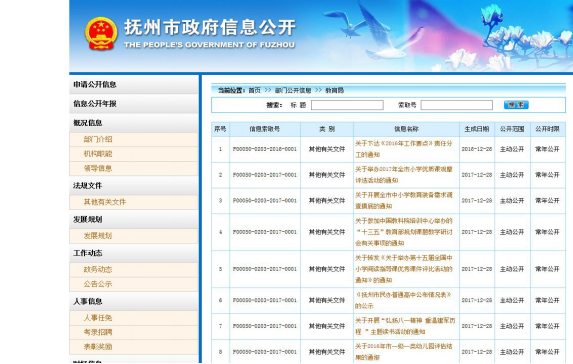
Task: Open 机构职能 sidebar link
Action: 98,154
